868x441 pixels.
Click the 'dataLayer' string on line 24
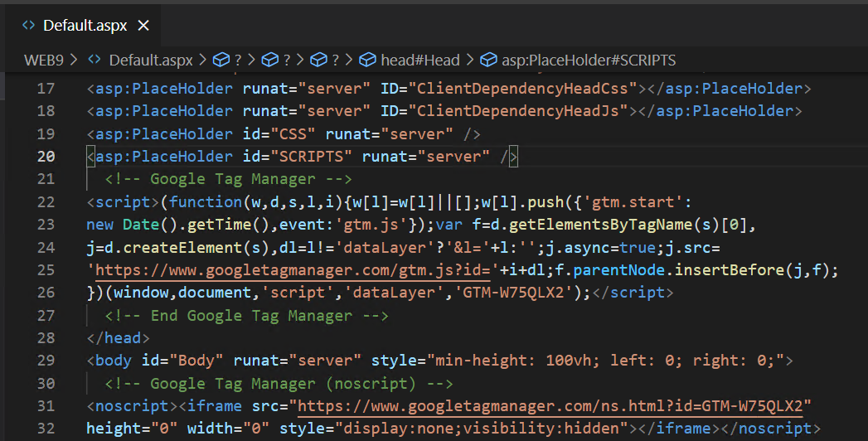click(x=385, y=247)
